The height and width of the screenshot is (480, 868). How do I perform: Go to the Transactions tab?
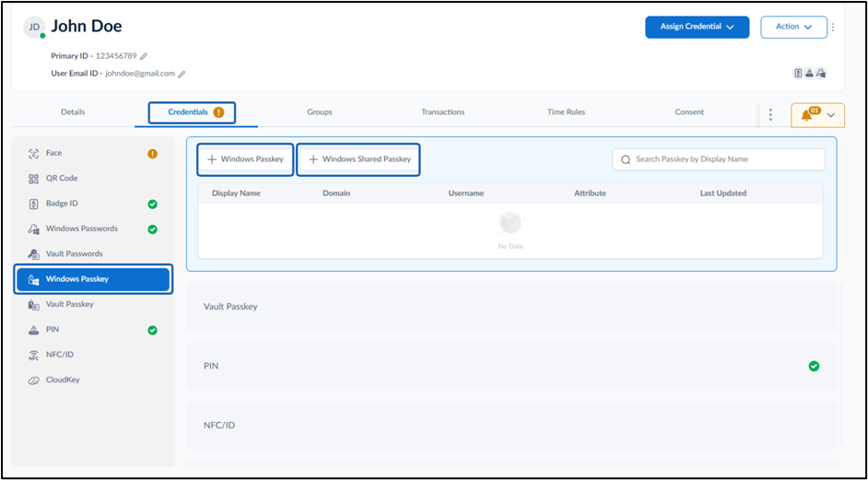(443, 111)
